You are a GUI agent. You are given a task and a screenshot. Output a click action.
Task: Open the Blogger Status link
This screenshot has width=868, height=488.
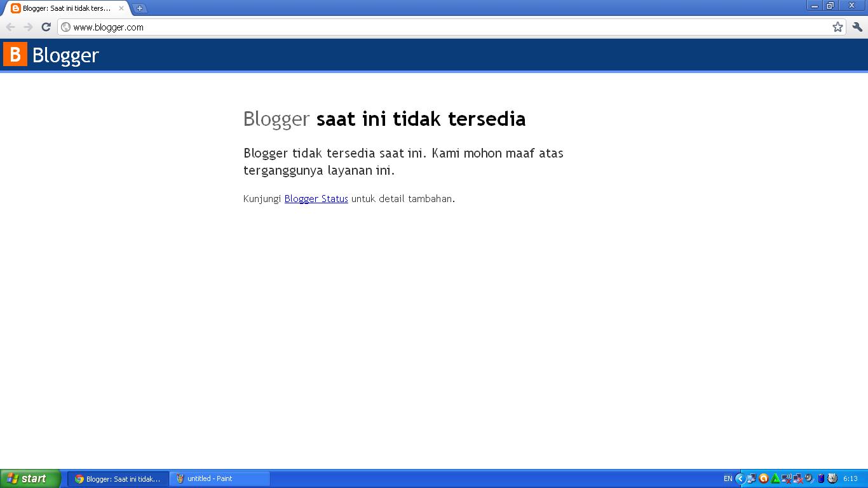pyautogui.click(x=316, y=198)
